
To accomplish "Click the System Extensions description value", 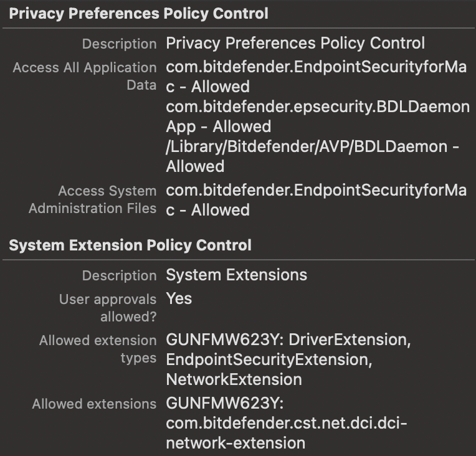I will pyautogui.click(x=237, y=275).
